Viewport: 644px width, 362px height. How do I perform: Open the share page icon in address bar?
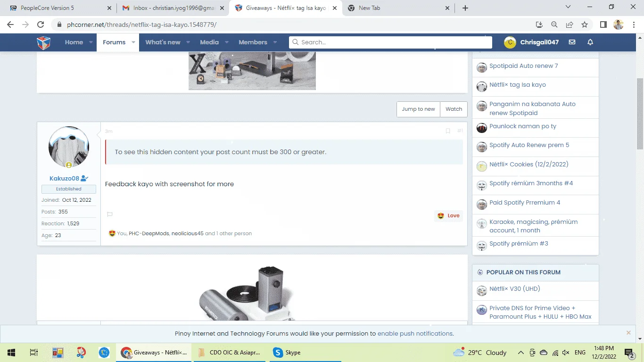pos(570,25)
